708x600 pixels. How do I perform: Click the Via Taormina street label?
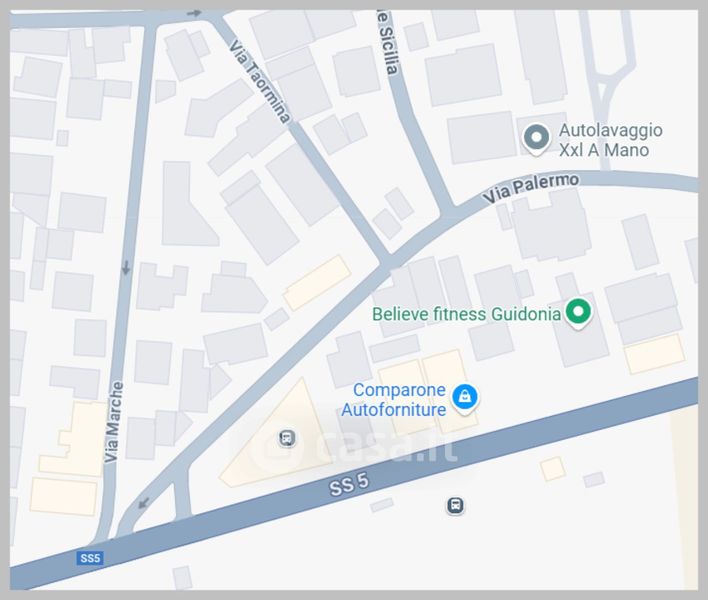coord(260,82)
